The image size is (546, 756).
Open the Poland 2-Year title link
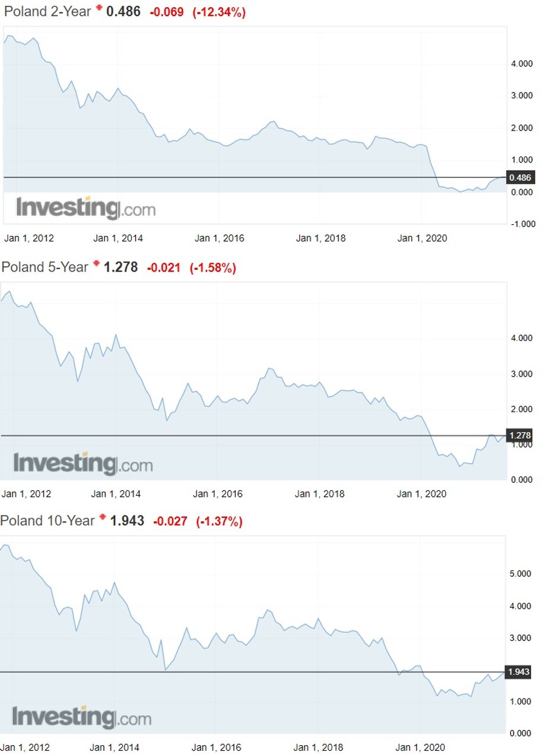[x=47, y=11]
